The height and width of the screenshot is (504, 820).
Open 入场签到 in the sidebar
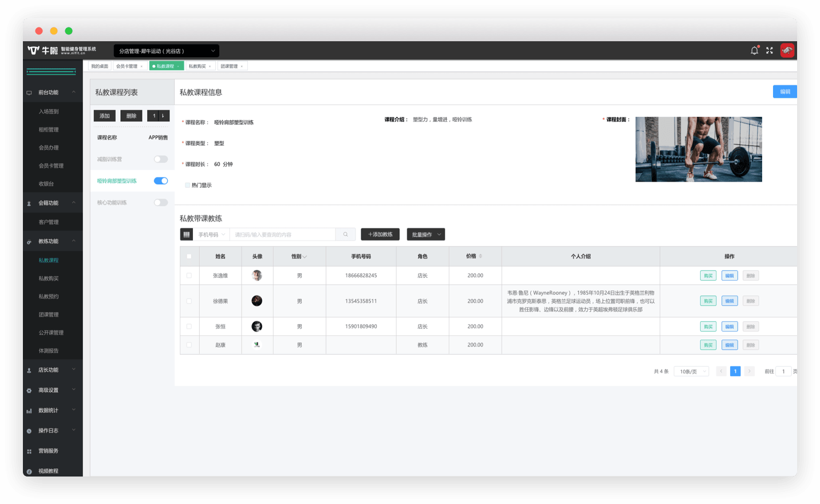(x=49, y=112)
